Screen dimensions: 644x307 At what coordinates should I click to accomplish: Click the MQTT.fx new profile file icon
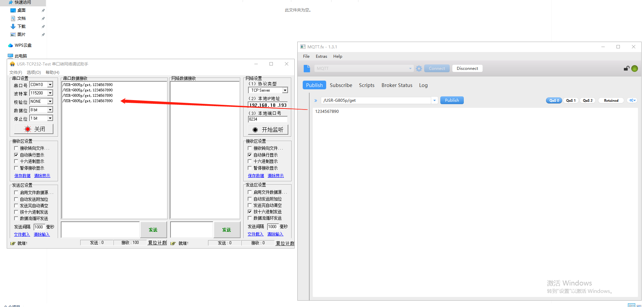307,69
